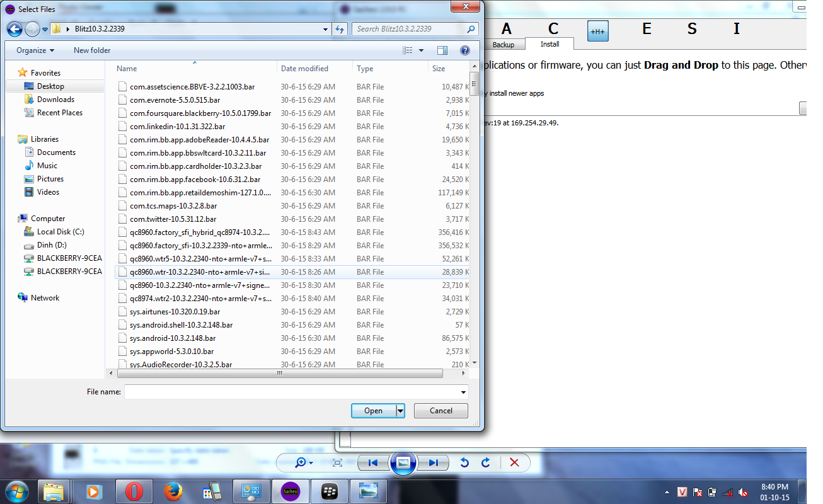Select Network in navigation pane
The width and height of the screenshot is (823, 504).
pos(45,298)
